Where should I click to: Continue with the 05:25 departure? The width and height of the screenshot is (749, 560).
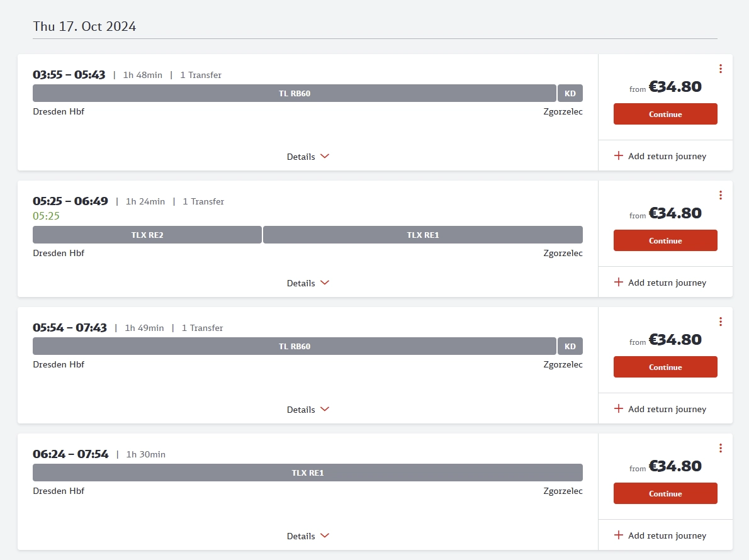click(x=665, y=241)
